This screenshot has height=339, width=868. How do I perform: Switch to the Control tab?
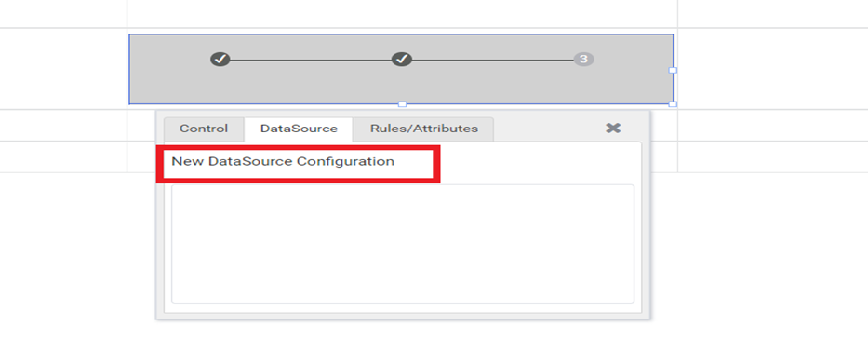click(204, 129)
